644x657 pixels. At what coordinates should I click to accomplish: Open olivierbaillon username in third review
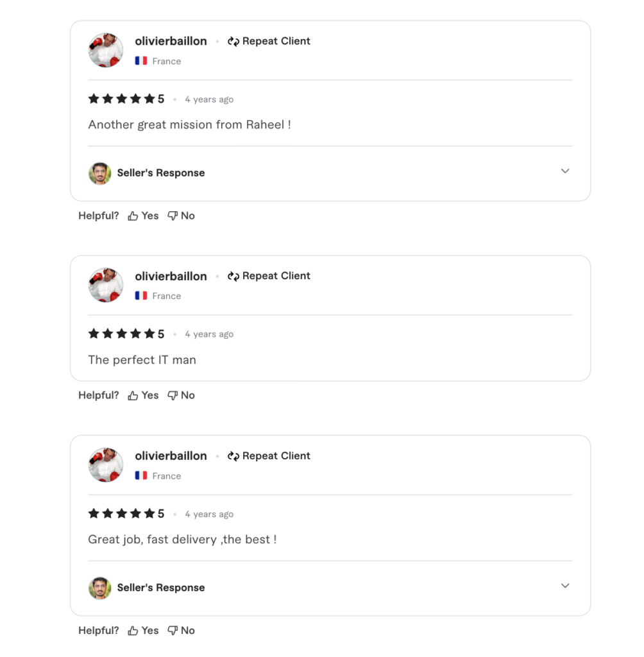[x=171, y=456]
